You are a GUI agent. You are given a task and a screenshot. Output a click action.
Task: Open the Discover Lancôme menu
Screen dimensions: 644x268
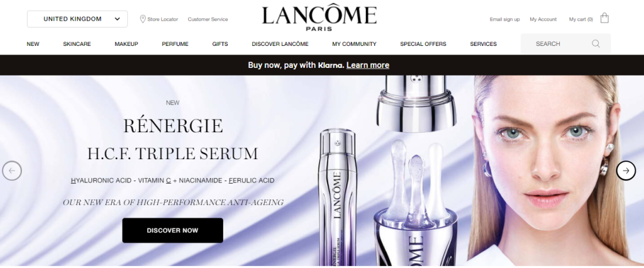(x=280, y=44)
